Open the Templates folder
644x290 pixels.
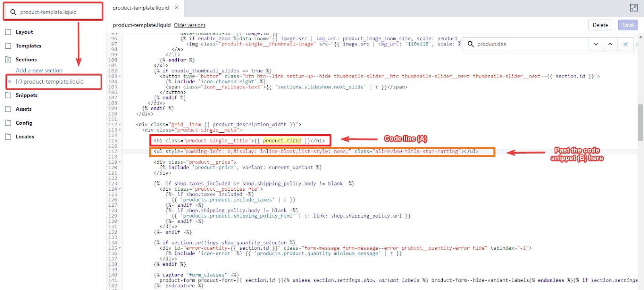(29, 46)
